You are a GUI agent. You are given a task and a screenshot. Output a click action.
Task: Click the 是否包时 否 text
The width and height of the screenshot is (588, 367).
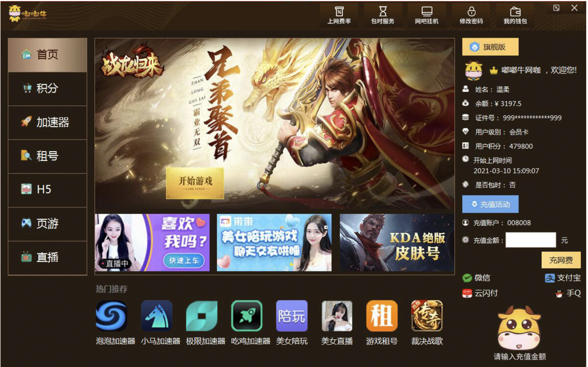pyautogui.click(x=495, y=185)
